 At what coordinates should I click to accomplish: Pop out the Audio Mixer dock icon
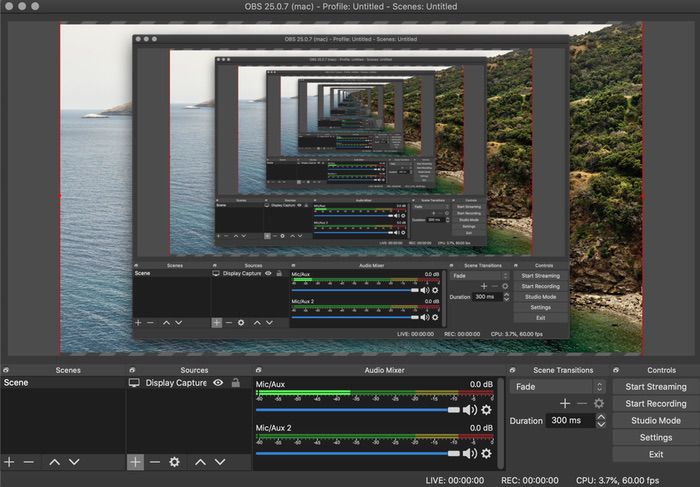[x=258, y=370]
